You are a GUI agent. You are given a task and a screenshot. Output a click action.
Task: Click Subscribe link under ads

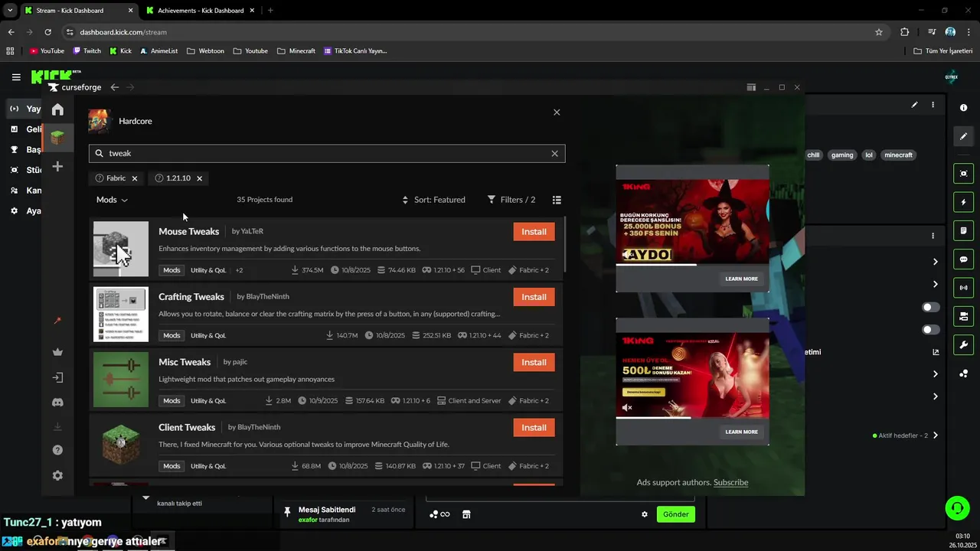tap(730, 482)
